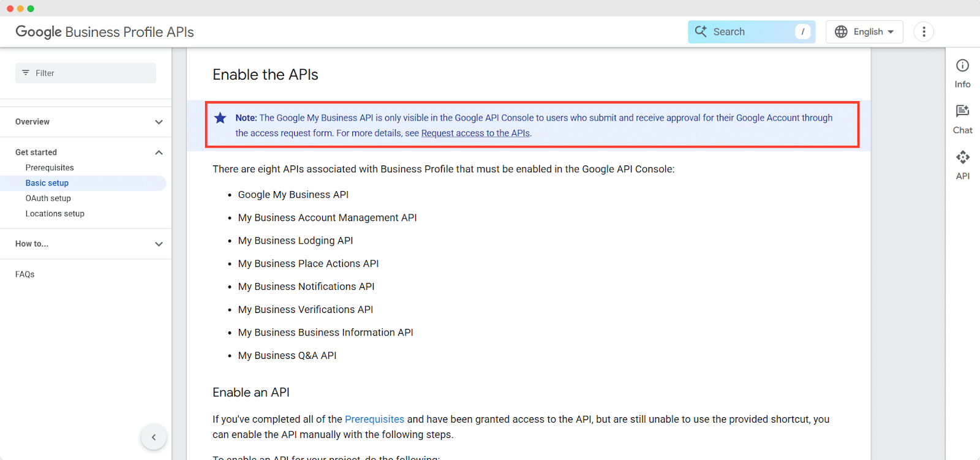980x460 pixels.
Task: Click the star icon in the note box
Action: click(221, 118)
